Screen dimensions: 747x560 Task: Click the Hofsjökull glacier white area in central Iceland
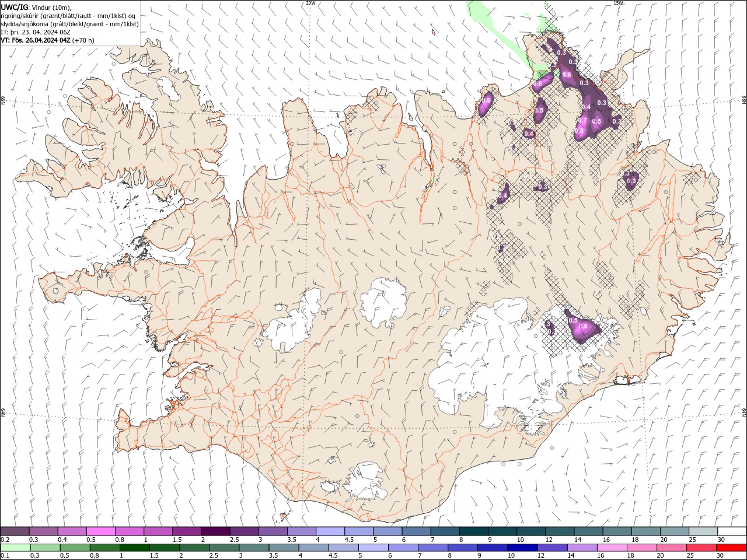(383, 302)
